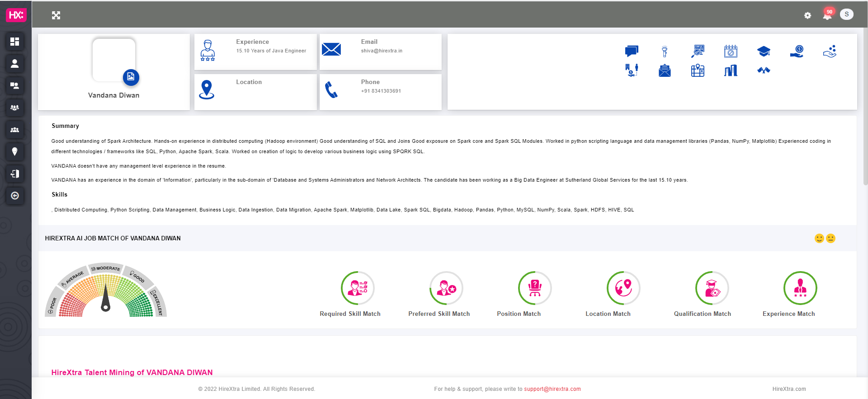Screen dimensions: 868x399
Task: Click the Required Skill Match circle
Action: 358,288
